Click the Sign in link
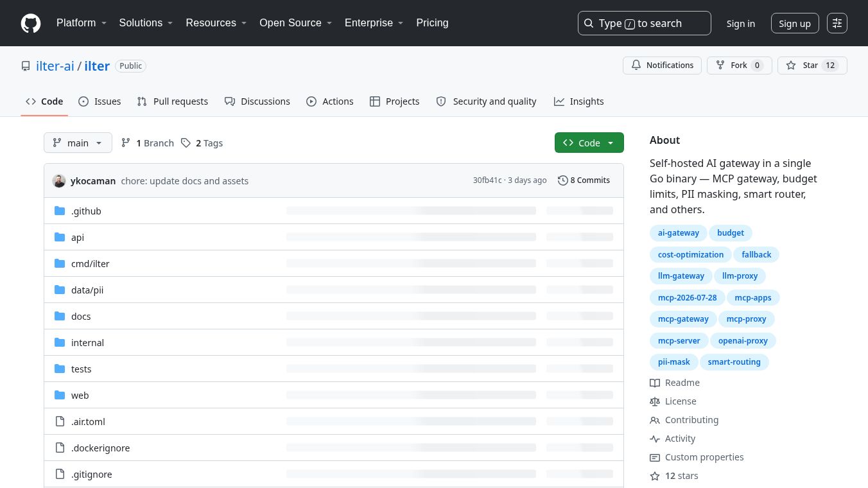 point(741,23)
